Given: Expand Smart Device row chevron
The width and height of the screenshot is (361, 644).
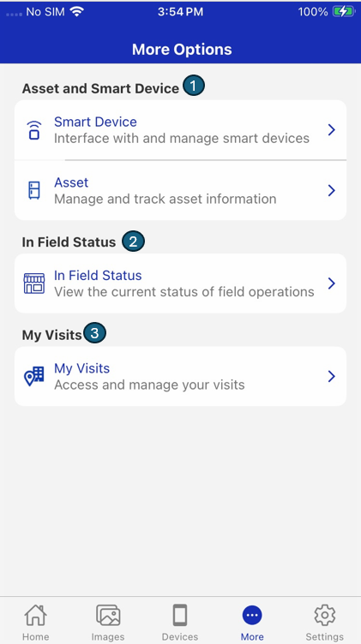Looking at the screenshot, I should 332,130.
